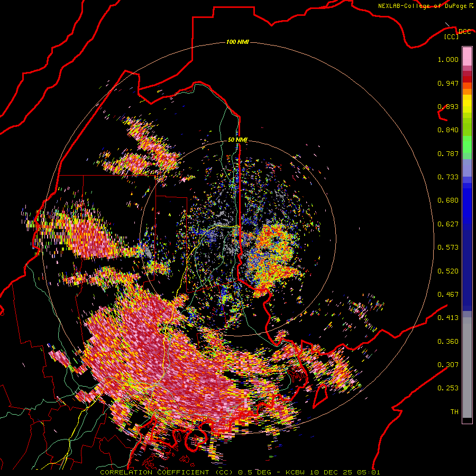This screenshot has height=476, width=476.
Task: Click the 0.787 scale value
Action: [448, 153]
